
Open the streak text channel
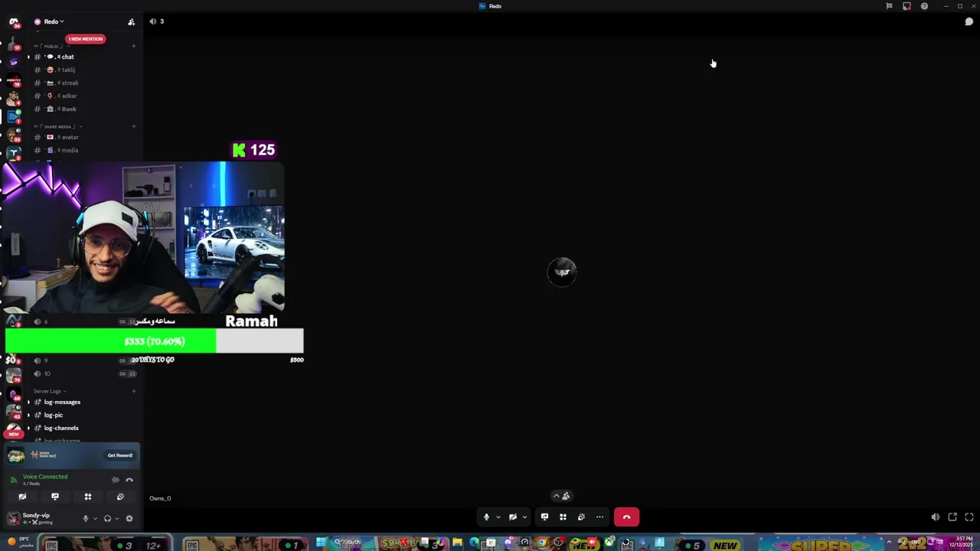pyautogui.click(x=83, y=83)
